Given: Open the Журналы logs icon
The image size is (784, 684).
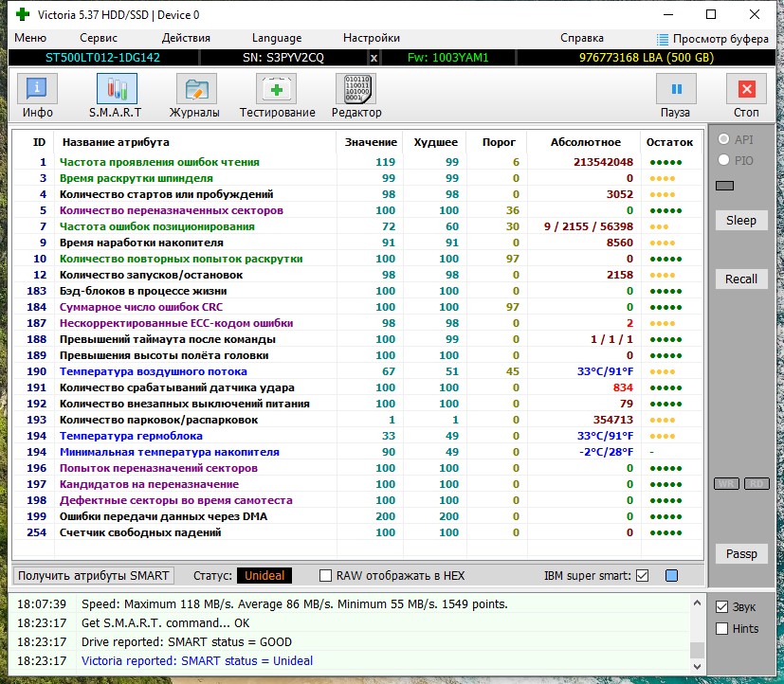Looking at the screenshot, I should point(196,90).
